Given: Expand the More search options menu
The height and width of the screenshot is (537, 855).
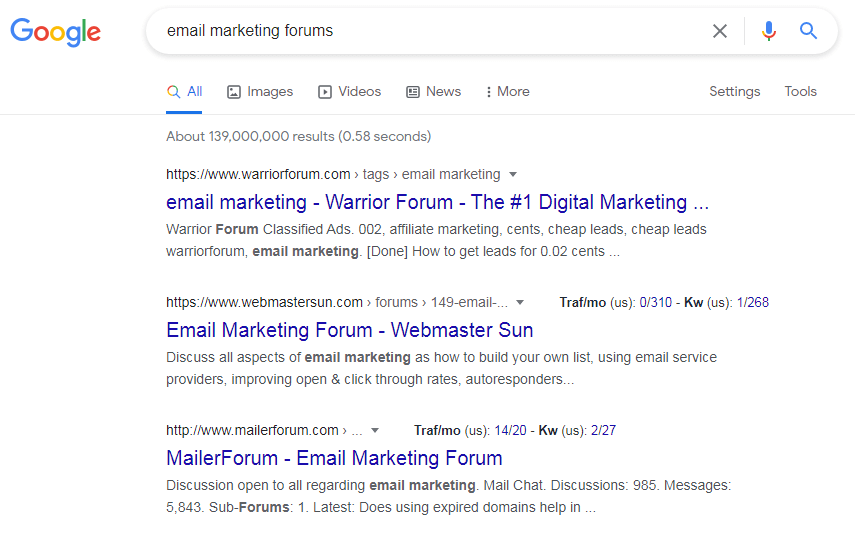Looking at the screenshot, I should pos(508,92).
